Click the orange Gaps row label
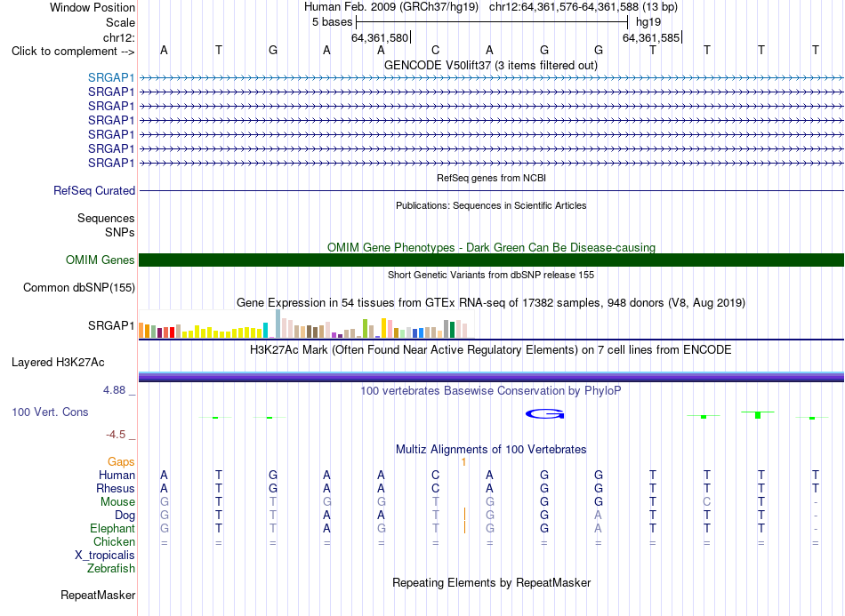Image resolution: width=845 pixels, height=616 pixels. pos(121,462)
